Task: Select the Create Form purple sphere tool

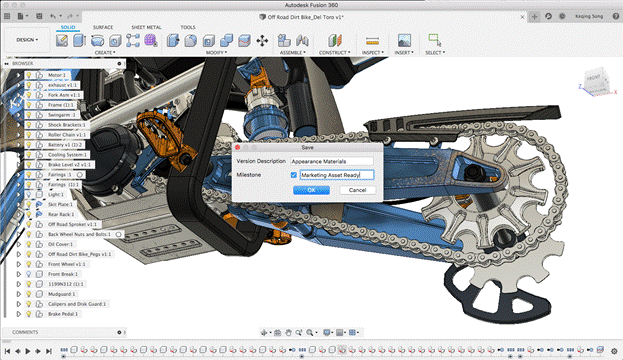Action: 151,41
